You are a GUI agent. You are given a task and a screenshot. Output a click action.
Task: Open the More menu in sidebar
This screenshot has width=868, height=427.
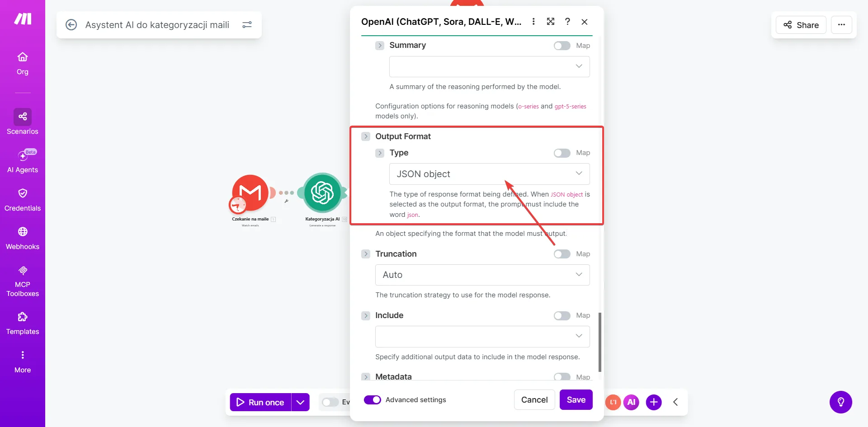click(x=23, y=361)
